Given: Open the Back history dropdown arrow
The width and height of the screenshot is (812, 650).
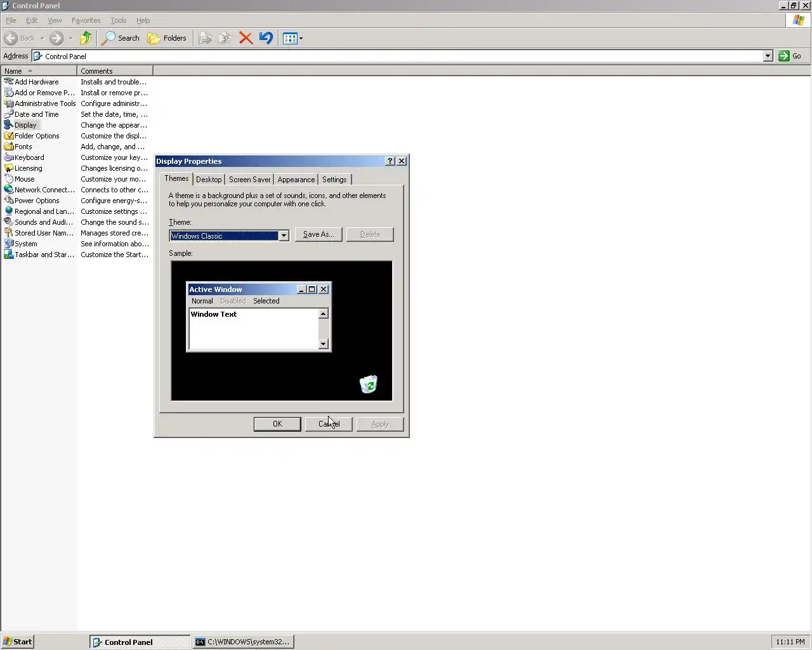Looking at the screenshot, I should tap(42, 38).
